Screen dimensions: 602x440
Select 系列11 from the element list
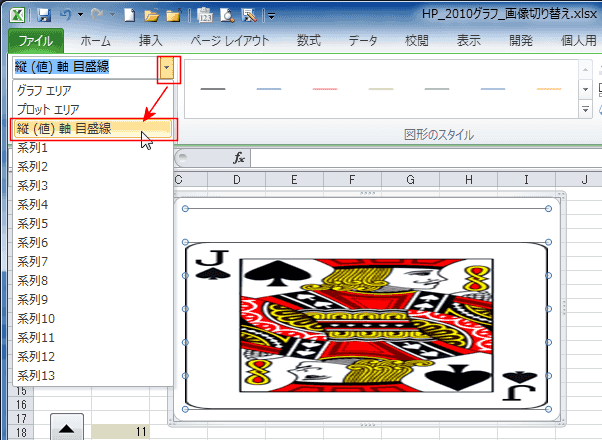coord(93,338)
